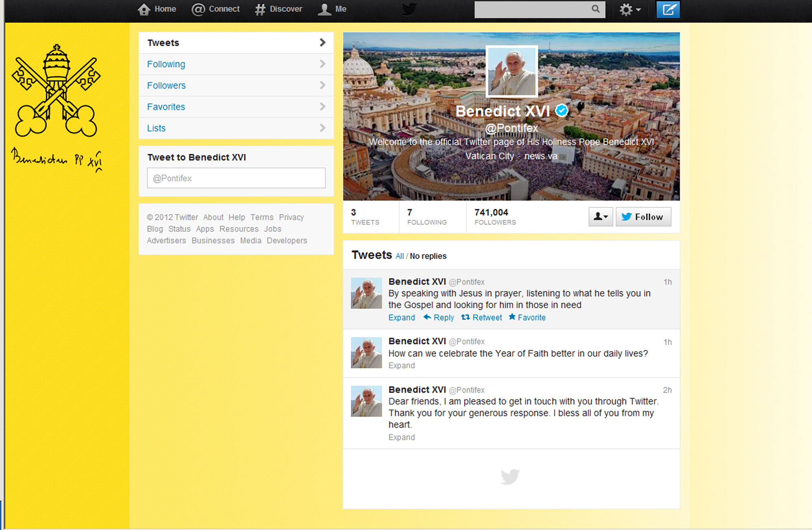The image size is (812, 530).
Task: Open the Businesses footer link
Action: [213, 241]
